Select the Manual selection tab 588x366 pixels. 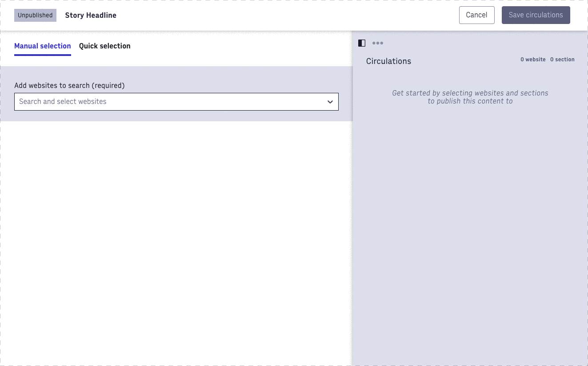(43, 46)
